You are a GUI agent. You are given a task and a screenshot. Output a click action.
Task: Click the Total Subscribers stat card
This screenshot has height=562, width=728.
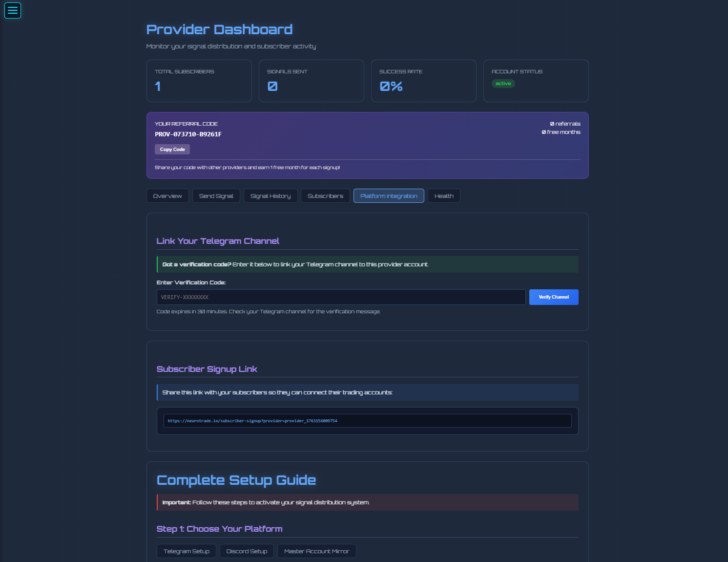(199, 81)
